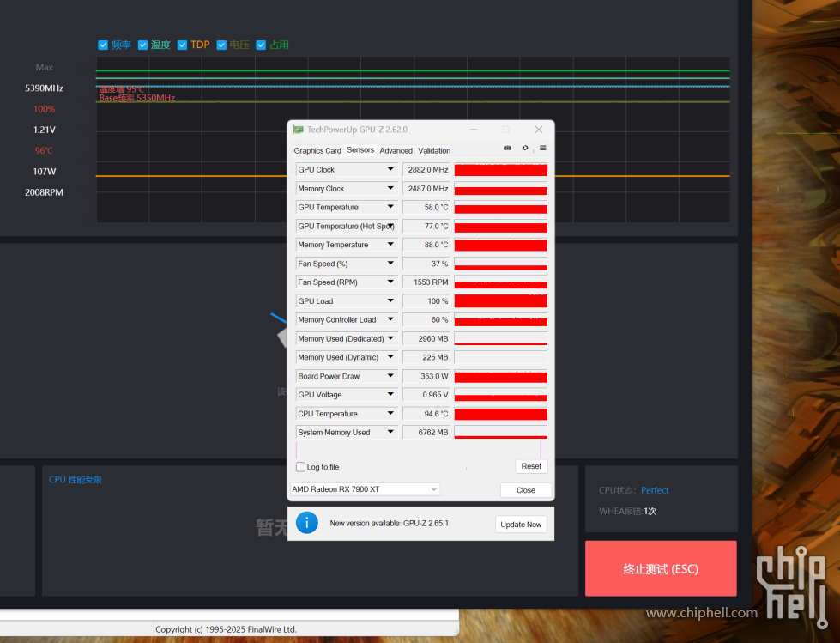This screenshot has height=643, width=840.
Task: Click the GPU-Z screenshot camera icon
Action: point(507,148)
